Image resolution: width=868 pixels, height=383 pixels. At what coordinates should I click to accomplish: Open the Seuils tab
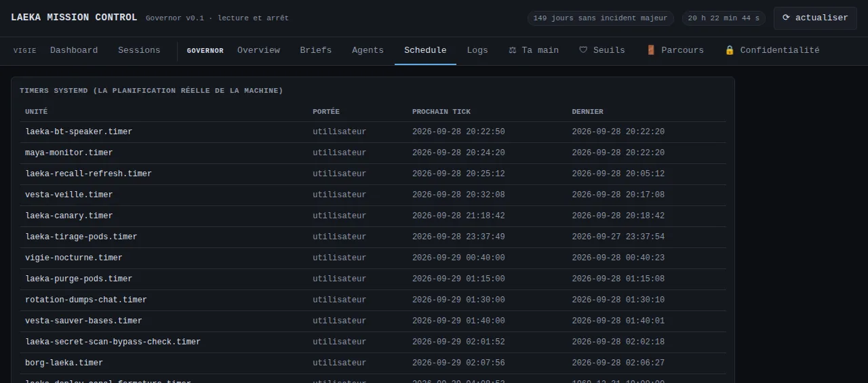602,50
